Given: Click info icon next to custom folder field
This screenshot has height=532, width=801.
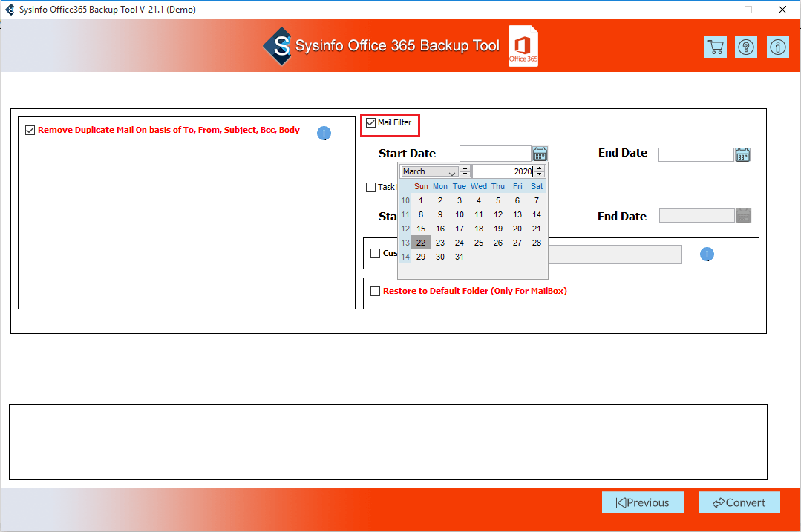Looking at the screenshot, I should pyautogui.click(x=707, y=254).
